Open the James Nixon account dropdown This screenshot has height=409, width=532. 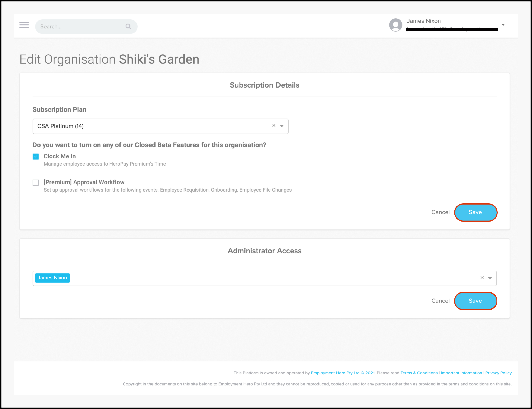503,25
